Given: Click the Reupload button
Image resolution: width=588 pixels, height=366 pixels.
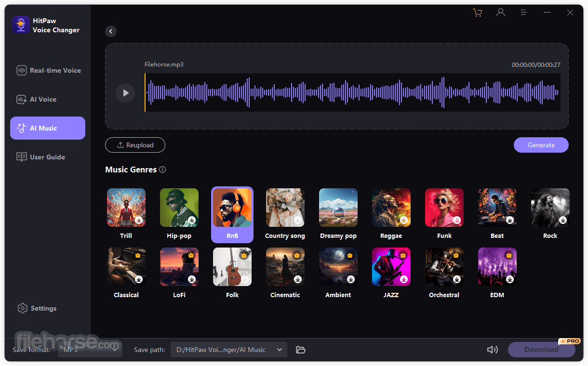Looking at the screenshot, I should pyautogui.click(x=135, y=145).
